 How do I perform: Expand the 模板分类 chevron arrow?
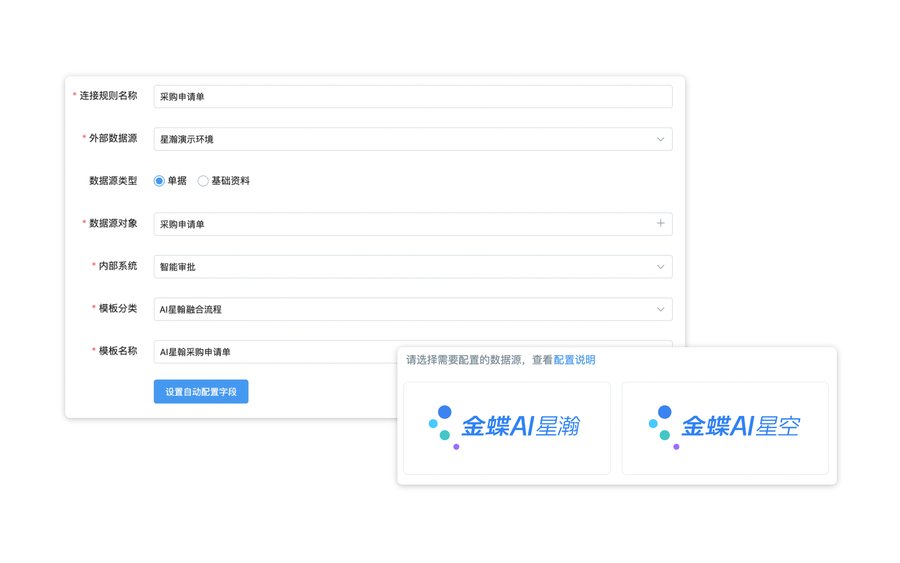click(660, 309)
